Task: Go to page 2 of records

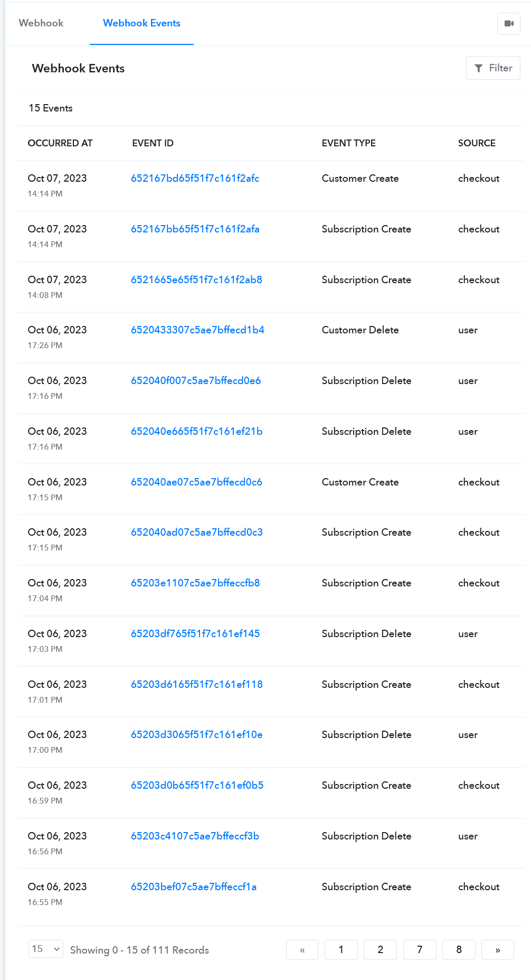Action: [381, 950]
